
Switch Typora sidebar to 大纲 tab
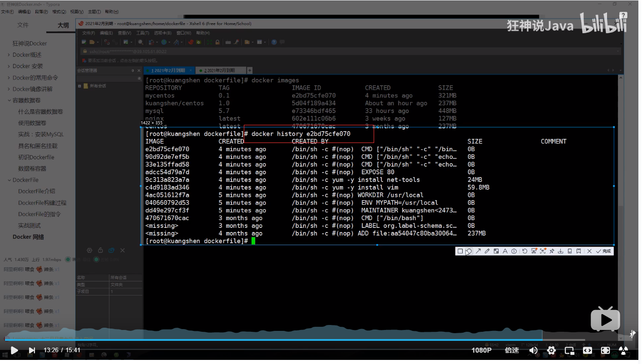tap(64, 25)
